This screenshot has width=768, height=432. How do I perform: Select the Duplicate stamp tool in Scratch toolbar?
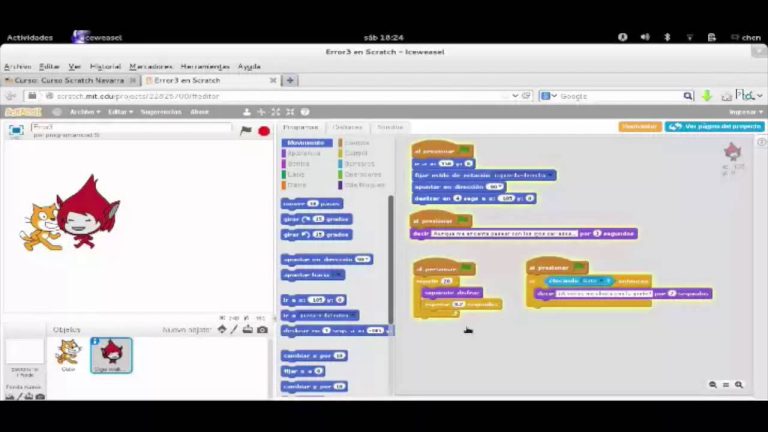click(247, 112)
